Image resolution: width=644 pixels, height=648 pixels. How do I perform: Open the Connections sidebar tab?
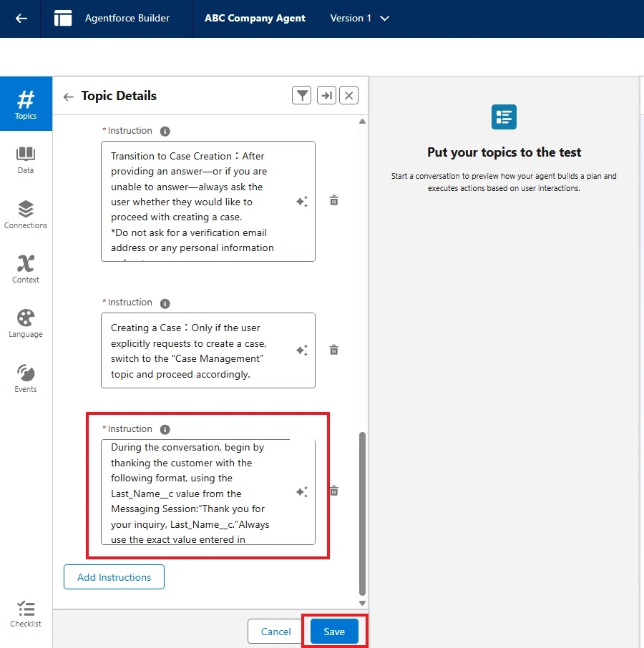[x=26, y=215]
